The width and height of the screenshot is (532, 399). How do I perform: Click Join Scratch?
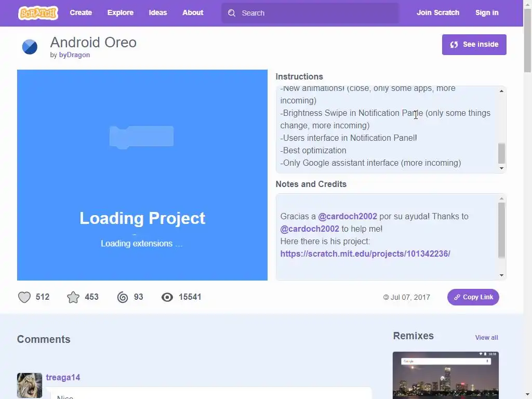click(437, 12)
